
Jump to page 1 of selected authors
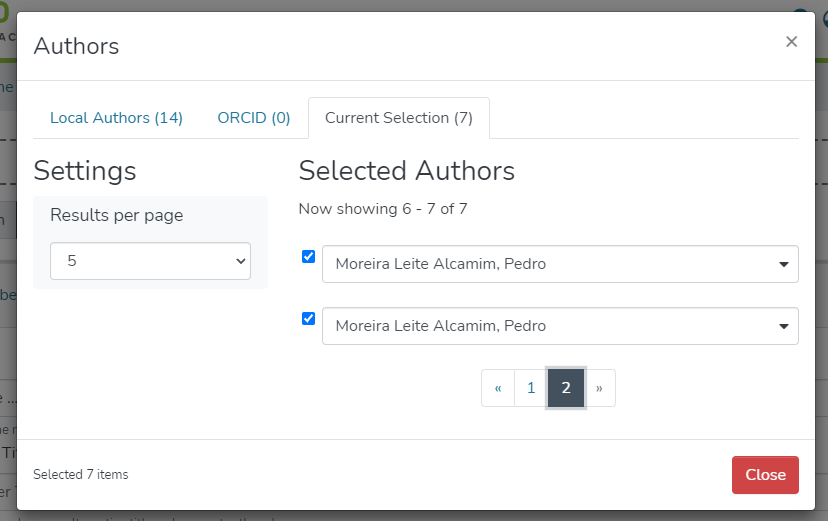click(x=531, y=388)
